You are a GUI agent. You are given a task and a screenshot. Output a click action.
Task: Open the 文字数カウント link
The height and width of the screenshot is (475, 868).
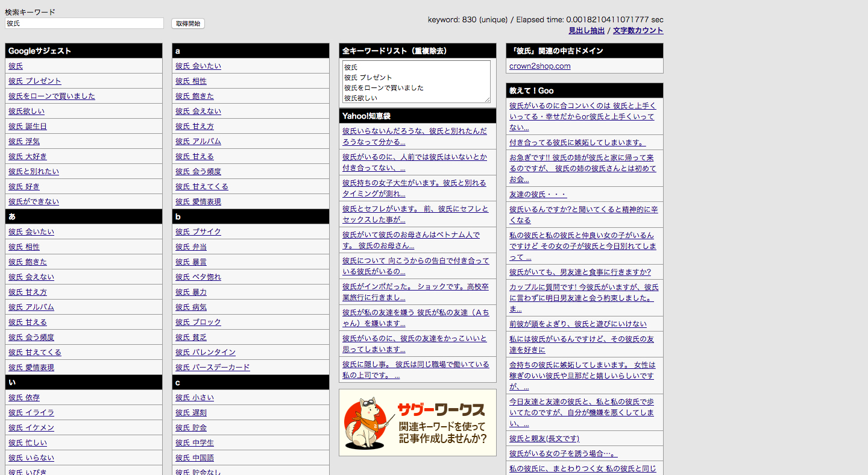(638, 30)
